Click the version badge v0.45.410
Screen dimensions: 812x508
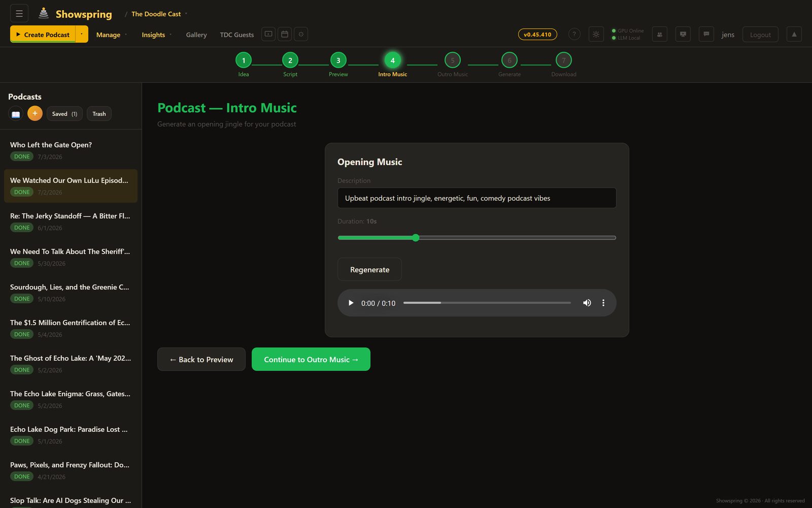pyautogui.click(x=537, y=34)
